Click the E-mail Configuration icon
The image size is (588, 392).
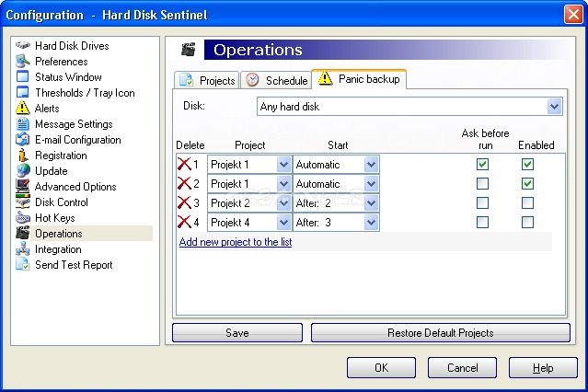[x=23, y=140]
